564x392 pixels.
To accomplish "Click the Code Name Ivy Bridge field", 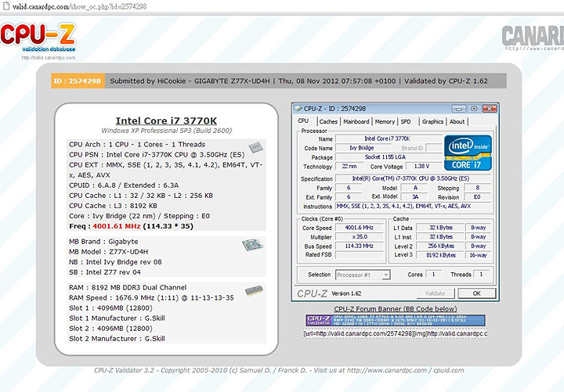I will 362,148.
